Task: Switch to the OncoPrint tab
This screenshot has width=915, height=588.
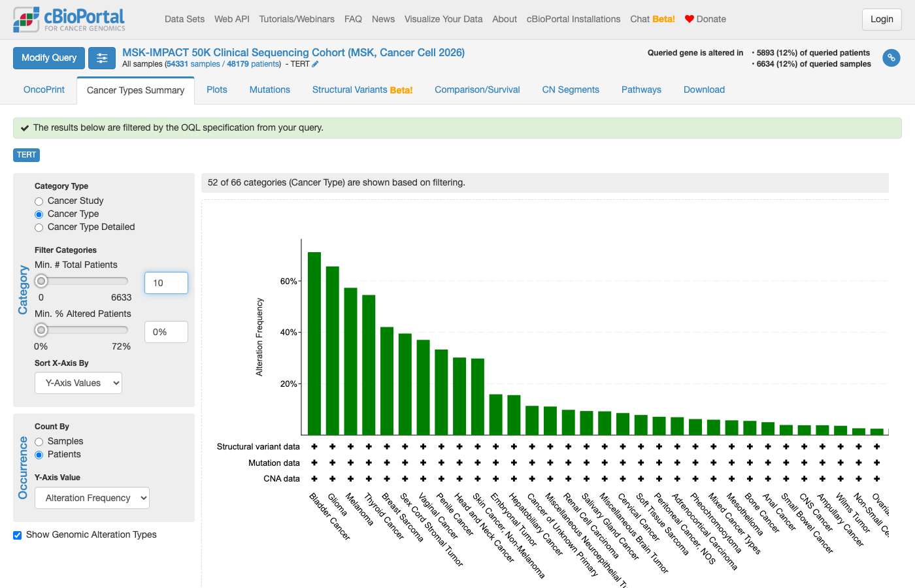Action: [x=44, y=90]
